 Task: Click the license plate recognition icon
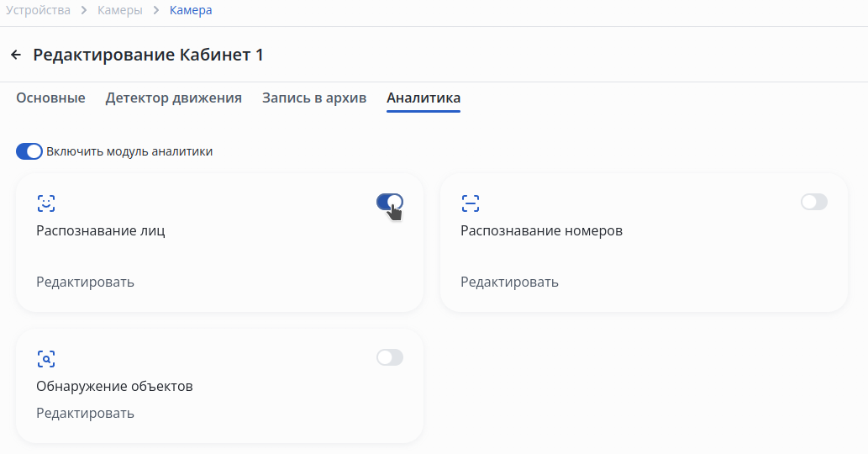point(471,203)
